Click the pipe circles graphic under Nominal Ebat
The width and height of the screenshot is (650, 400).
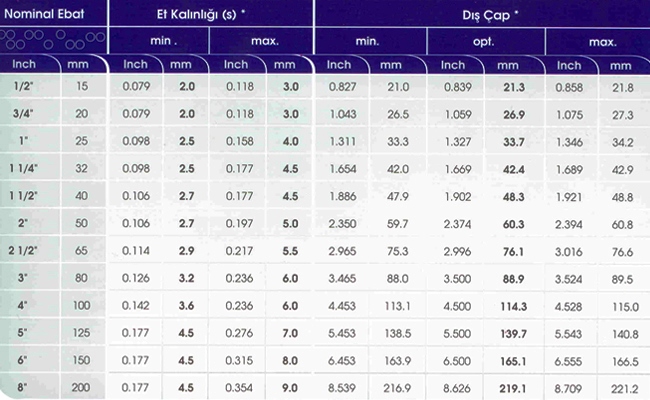coord(51,41)
